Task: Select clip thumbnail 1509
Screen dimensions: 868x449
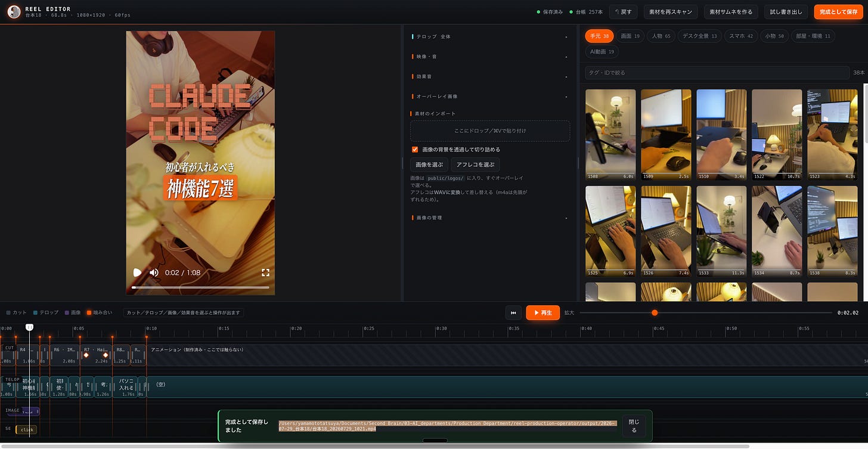Action: 666,135
